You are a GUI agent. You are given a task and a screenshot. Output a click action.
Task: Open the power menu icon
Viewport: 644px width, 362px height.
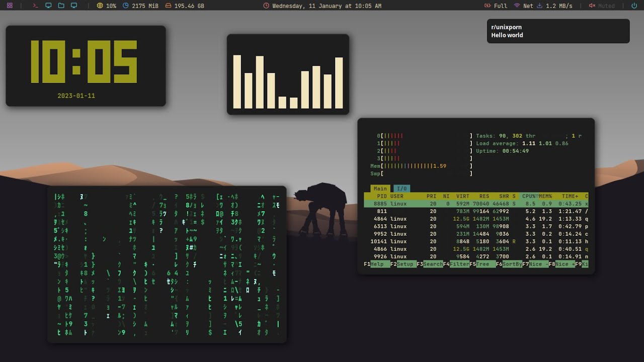(634, 6)
